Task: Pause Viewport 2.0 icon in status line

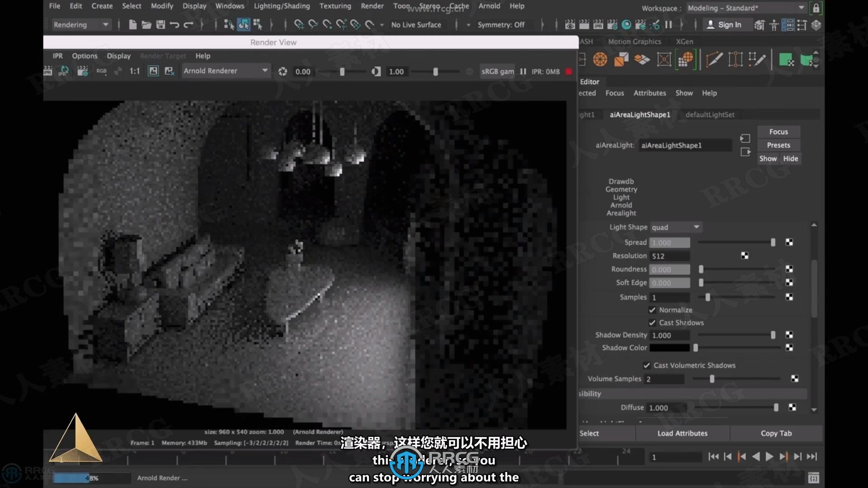Action: [x=669, y=24]
